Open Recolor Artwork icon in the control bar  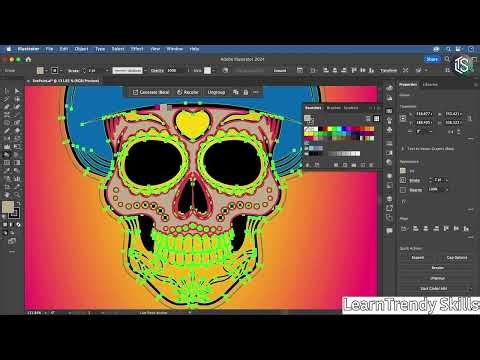[x=226, y=70]
